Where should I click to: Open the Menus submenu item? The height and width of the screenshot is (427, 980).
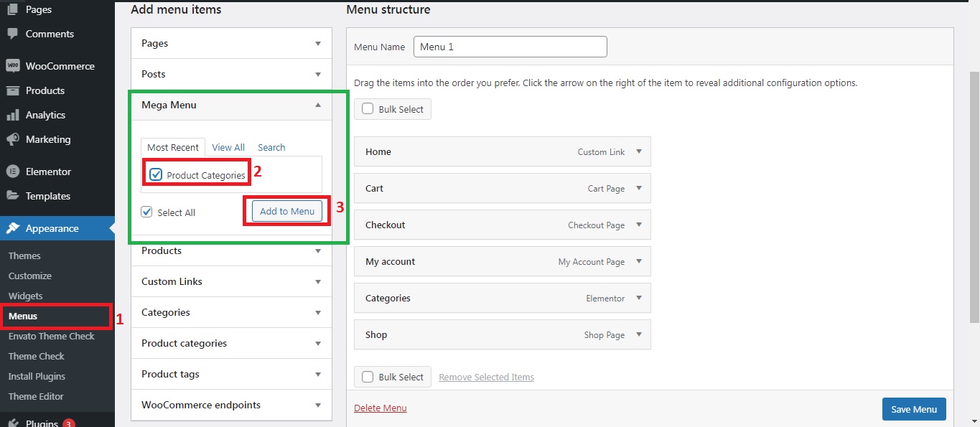[23, 316]
